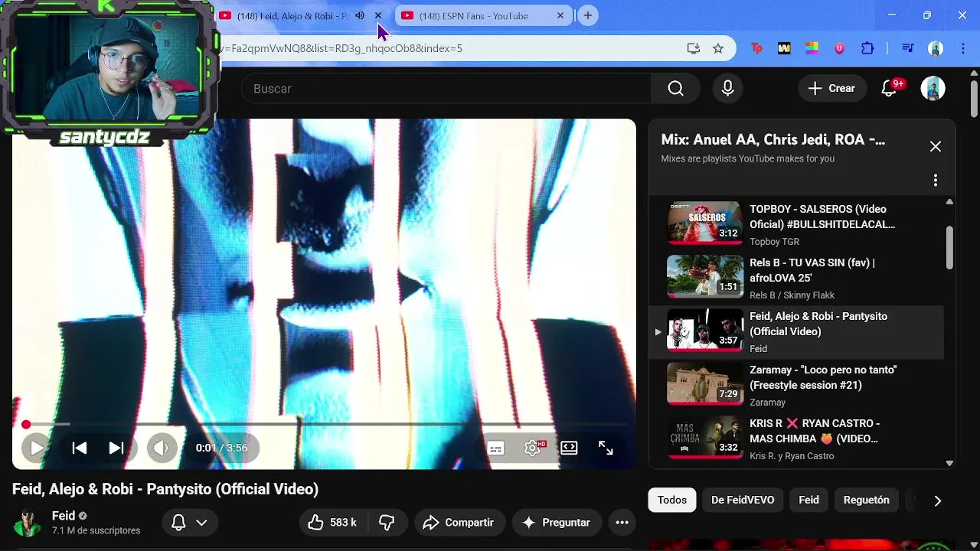The height and width of the screenshot is (551, 980).
Task: Open YouTube account avatar menu
Action: (933, 89)
